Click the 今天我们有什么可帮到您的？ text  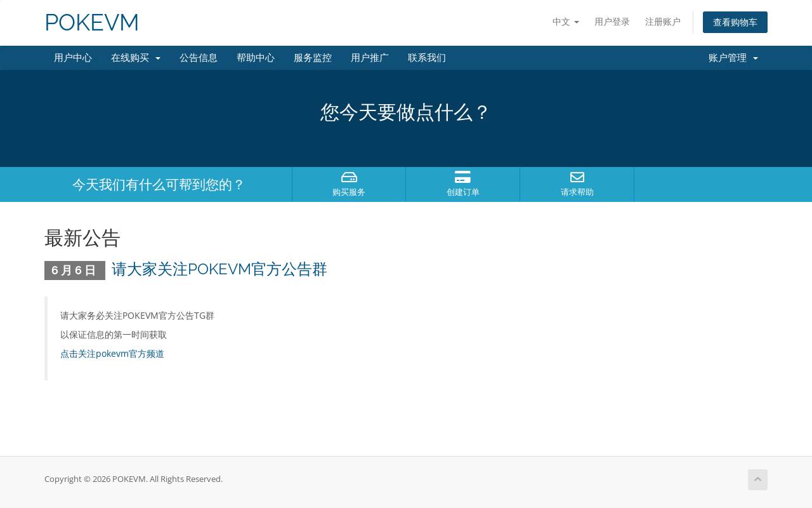(159, 185)
